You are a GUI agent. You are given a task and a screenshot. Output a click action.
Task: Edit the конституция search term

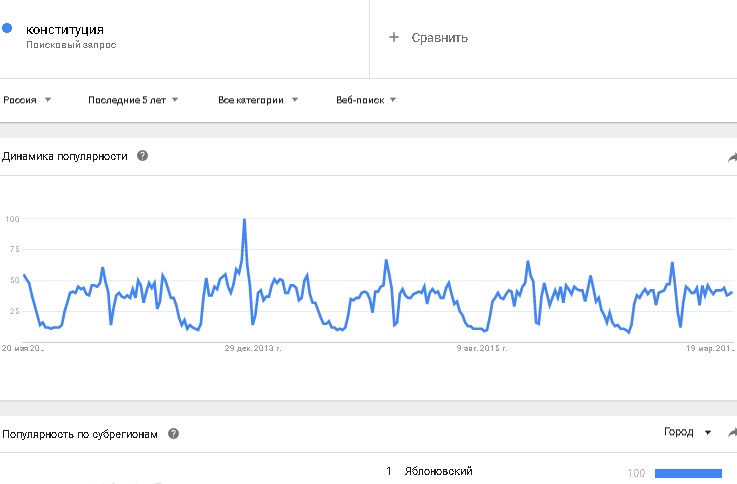coord(65,30)
